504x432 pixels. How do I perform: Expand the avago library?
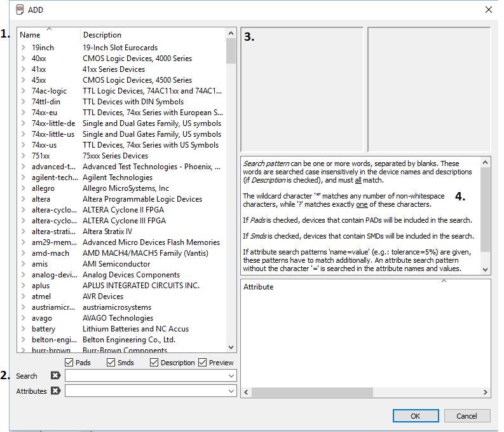point(23,318)
